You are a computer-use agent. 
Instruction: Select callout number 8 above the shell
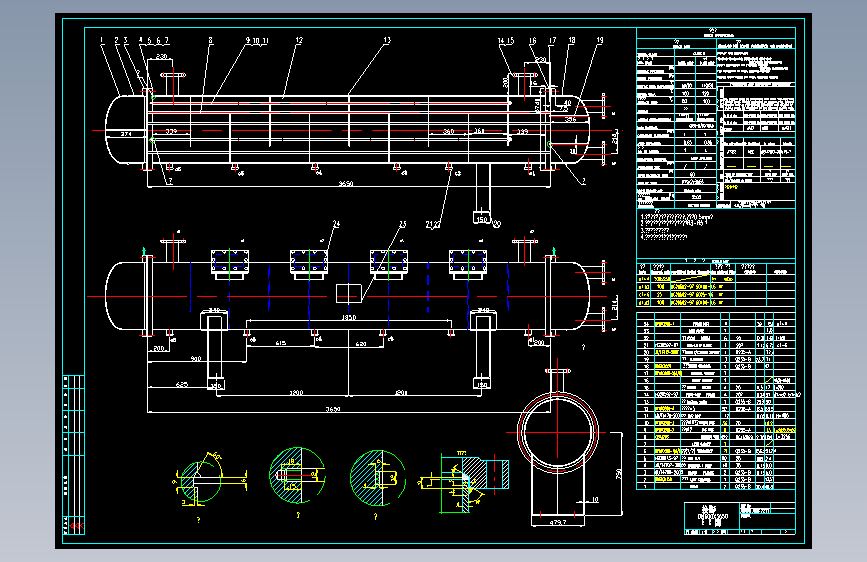[210, 40]
